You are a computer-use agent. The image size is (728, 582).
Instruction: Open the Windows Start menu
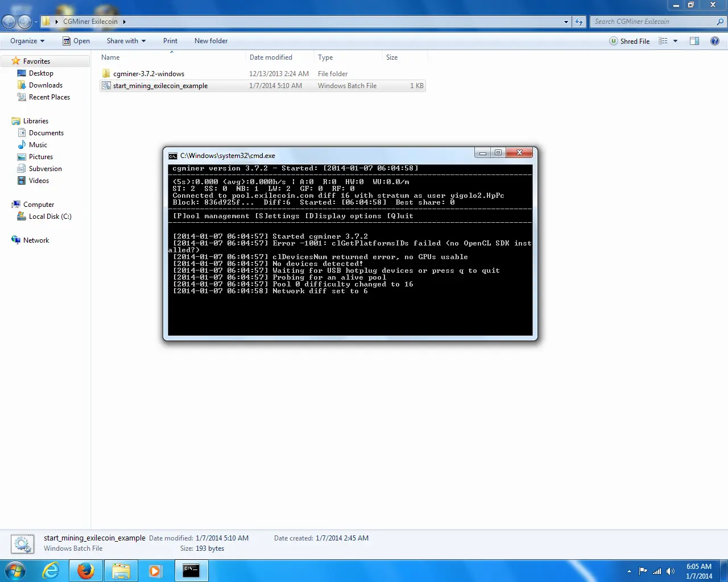[x=15, y=571]
